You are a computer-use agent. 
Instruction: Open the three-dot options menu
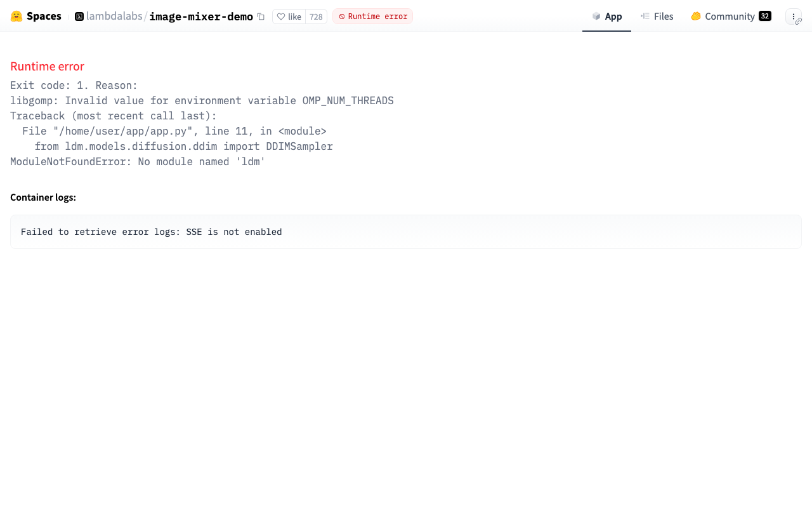click(x=792, y=16)
